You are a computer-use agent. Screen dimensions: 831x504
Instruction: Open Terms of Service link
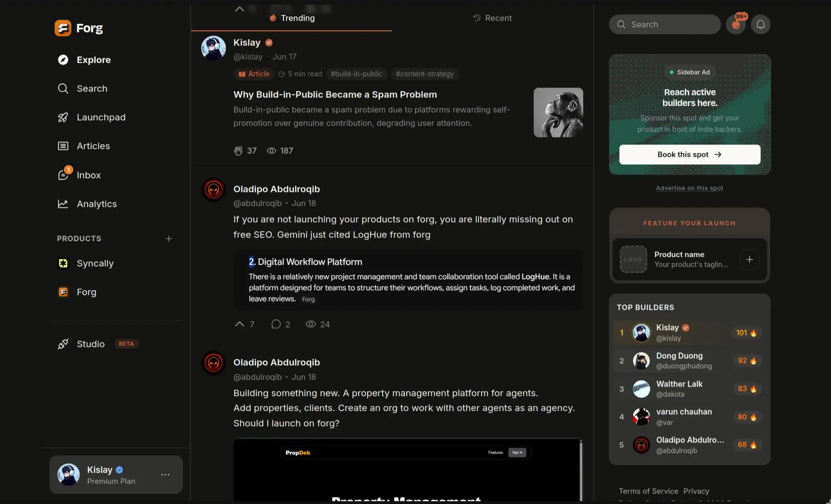tap(648, 491)
